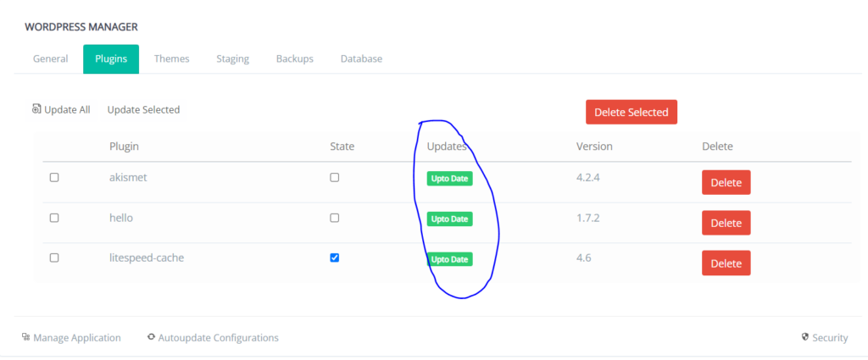Click akismet's Upto Date status badge
This screenshot has height=360, width=868.
point(449,179)
